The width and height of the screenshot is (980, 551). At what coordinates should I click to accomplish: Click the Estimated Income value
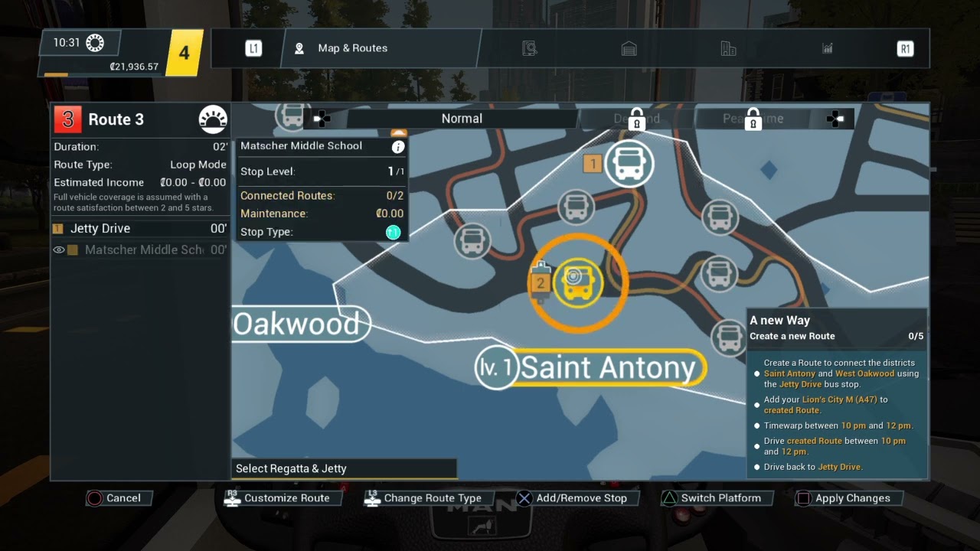pos(193,182)
